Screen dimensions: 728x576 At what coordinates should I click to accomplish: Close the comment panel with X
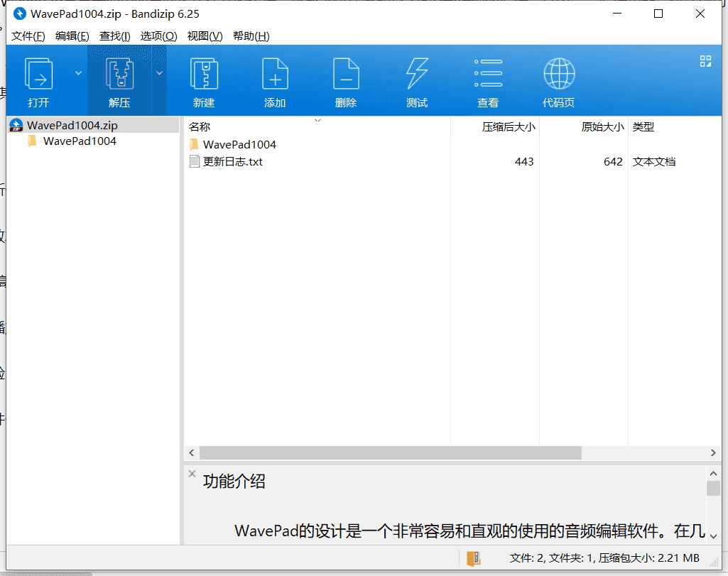(x=192, y=474)
